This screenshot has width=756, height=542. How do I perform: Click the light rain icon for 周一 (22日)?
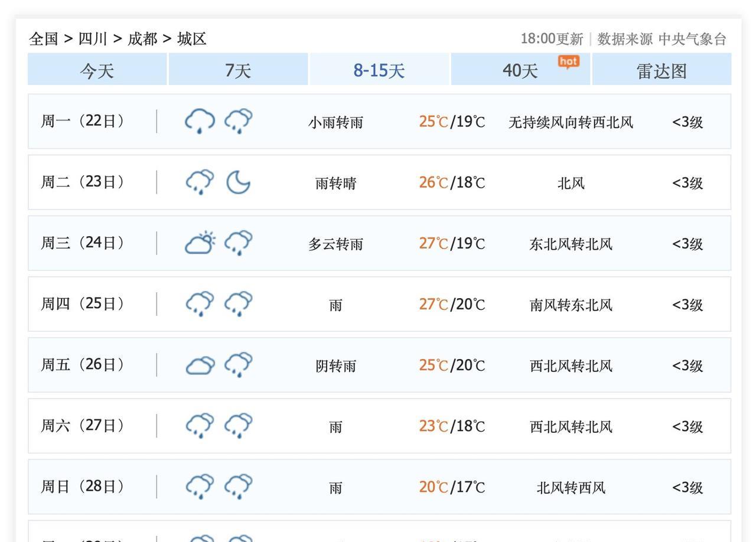pyautogui.click(x=200, y=121)
